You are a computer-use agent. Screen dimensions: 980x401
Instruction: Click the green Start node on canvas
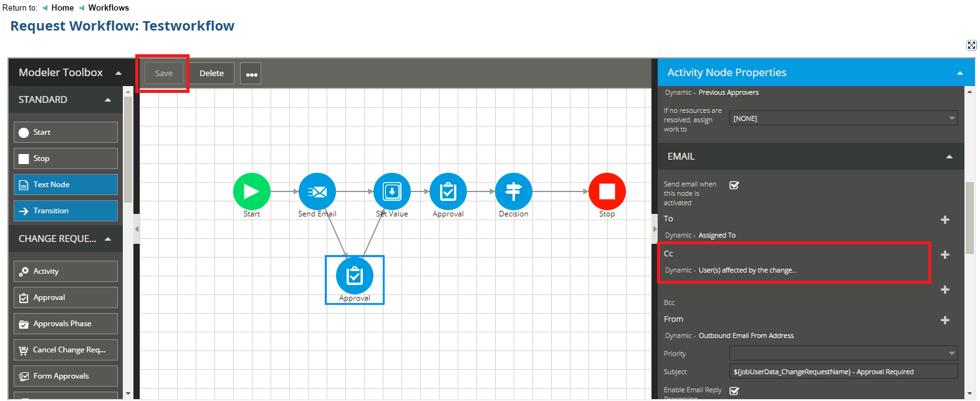251,191
